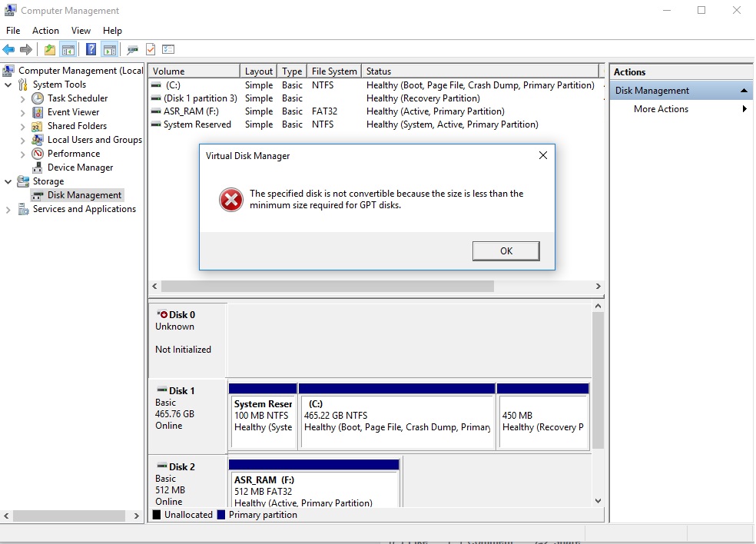This screenshot has width=756, height=544.
Task: Click the Computer Management root icon
Action: [x=8, y=71]
